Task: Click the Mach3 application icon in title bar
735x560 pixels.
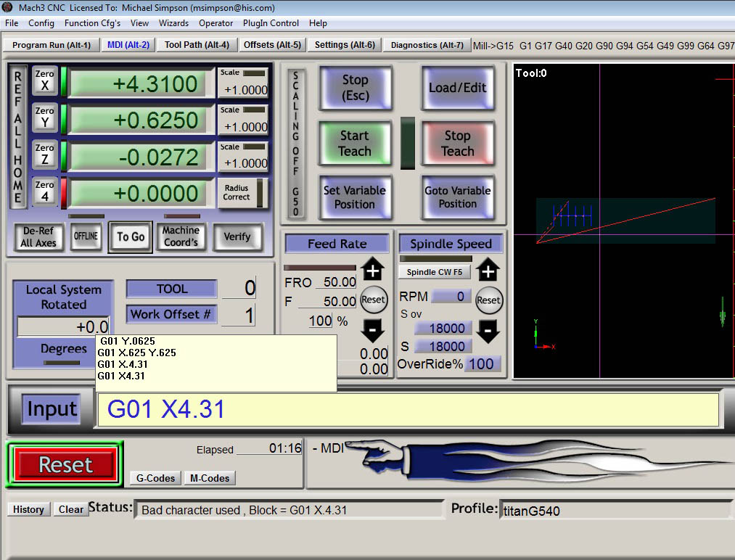Action: (7, 7)
